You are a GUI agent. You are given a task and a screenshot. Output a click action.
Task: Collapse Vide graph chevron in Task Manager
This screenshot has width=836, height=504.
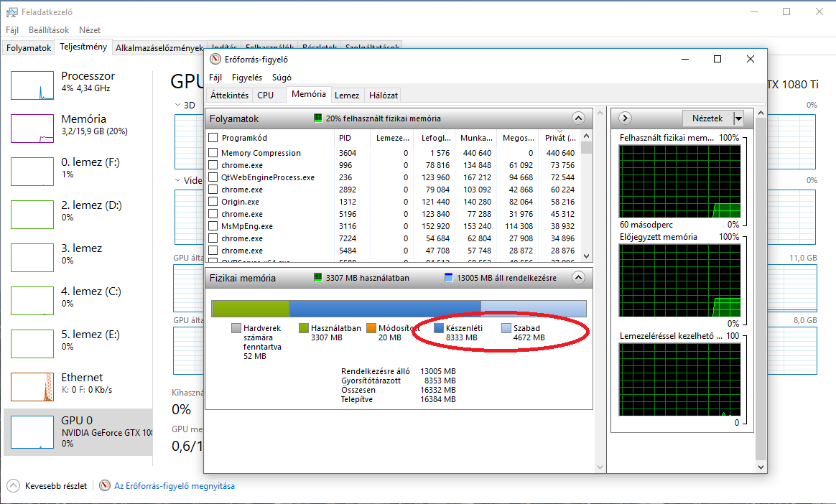click(x=178, y=180)
